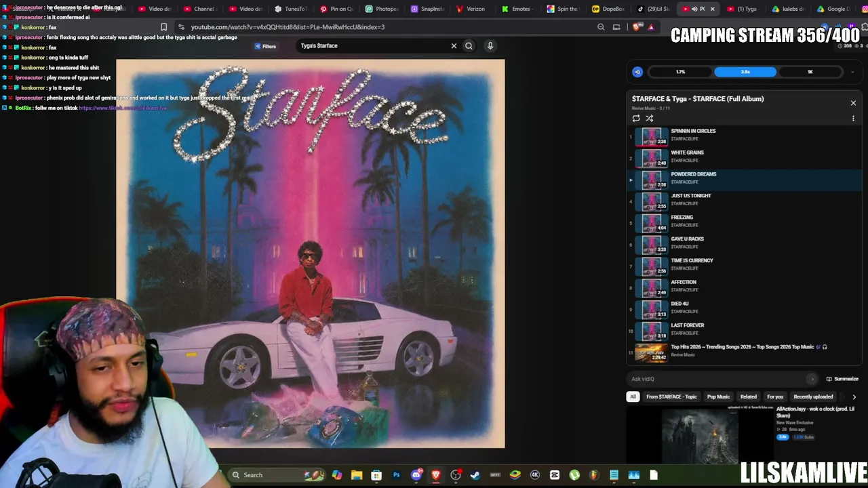868x488 pixels.
Task: Open the Brave Rewards triangle icon
Action: click(651, 27)
